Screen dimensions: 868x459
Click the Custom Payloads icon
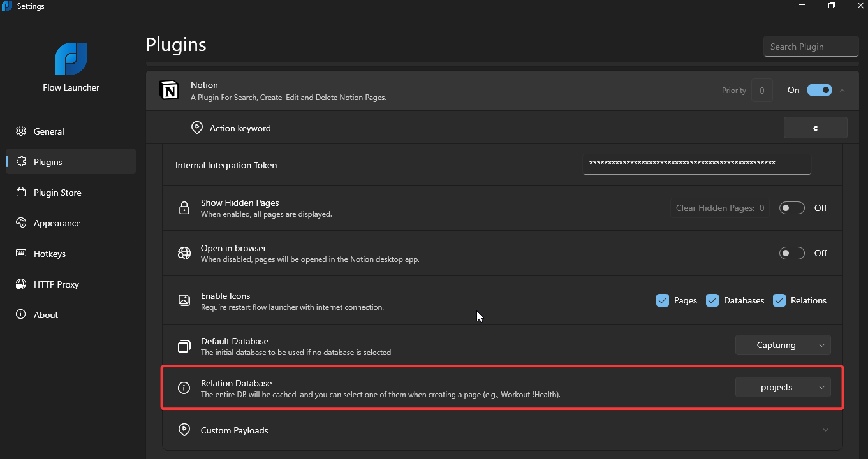point(184,430)
